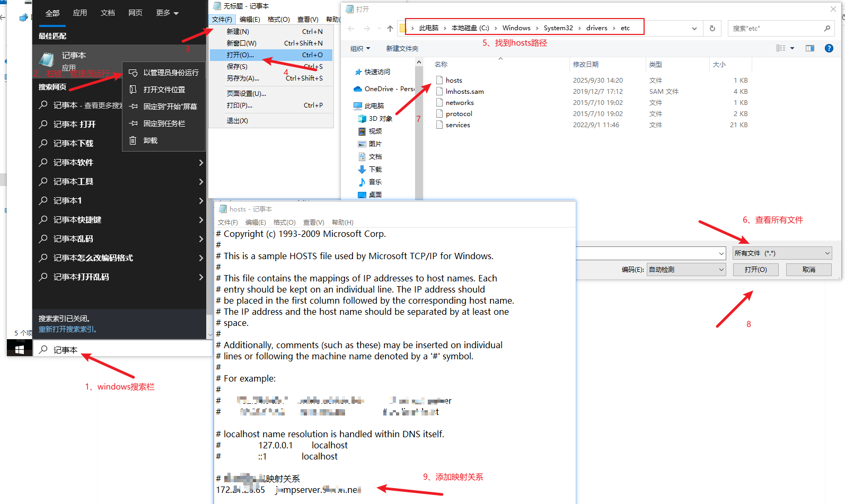Click the Refresh icon in Open dialog
Screen dimensions: 845x504
(x=712, y=28)
